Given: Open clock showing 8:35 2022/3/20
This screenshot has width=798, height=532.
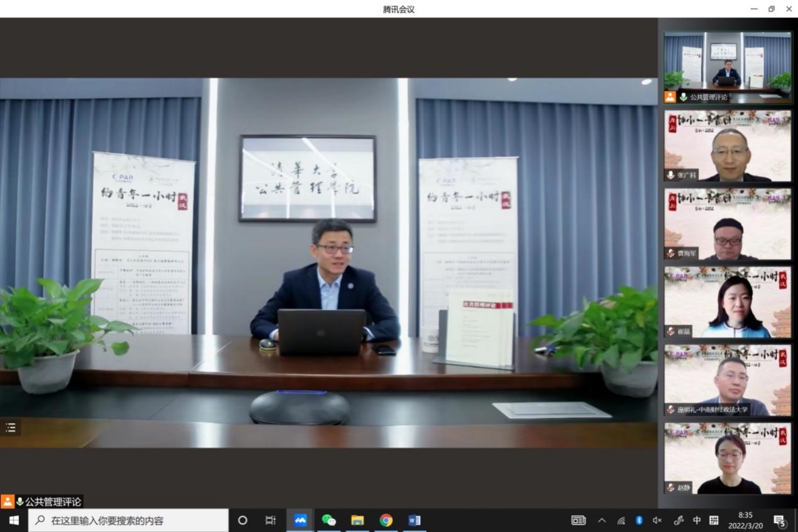Looking at the screenshot, I should pos(745,520).
